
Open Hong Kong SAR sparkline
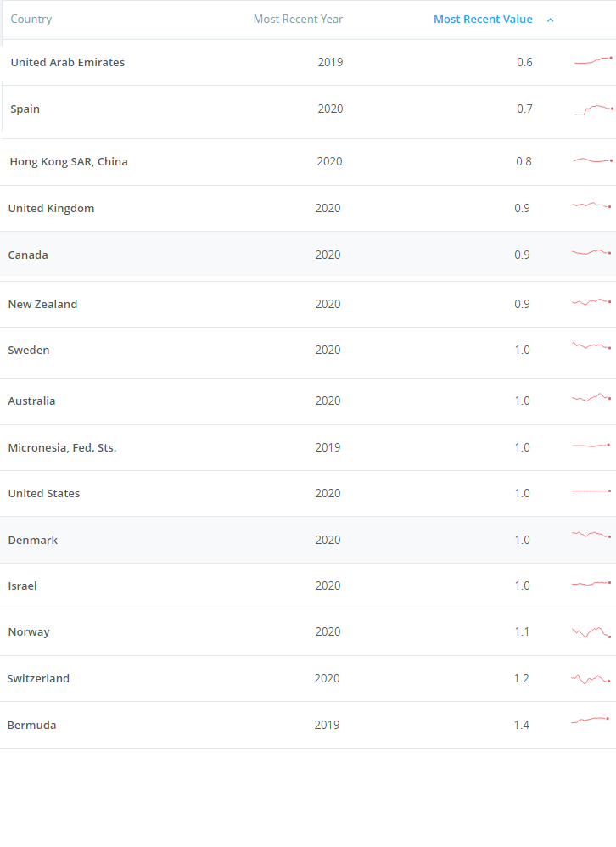pos(593,160)
